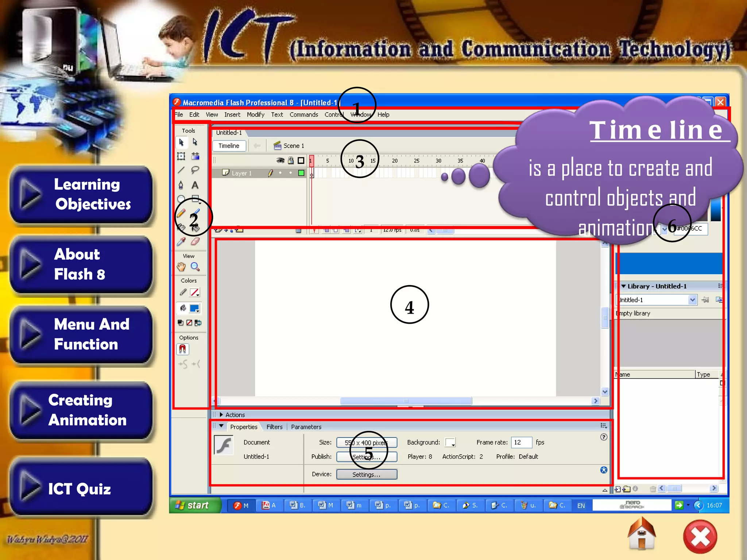The height and width of the screenshot is (560, 747).
Task: Go to Creating Animation section
Action: point(81,410)
